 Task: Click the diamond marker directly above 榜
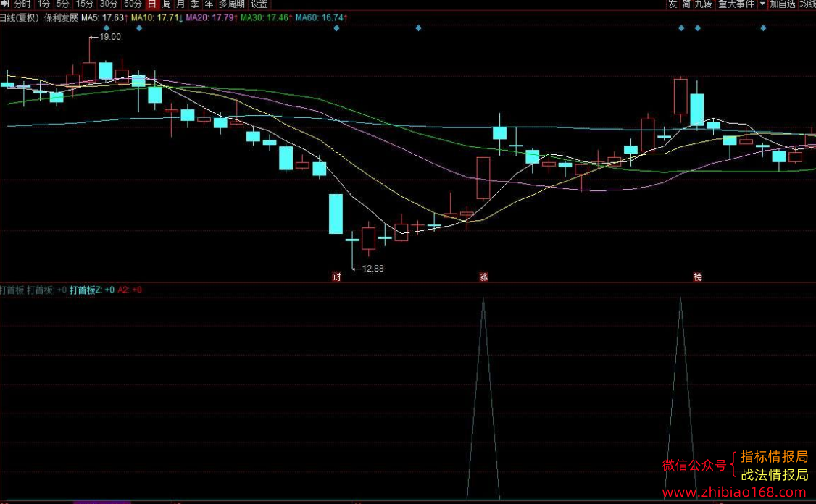tap(698, 28)
